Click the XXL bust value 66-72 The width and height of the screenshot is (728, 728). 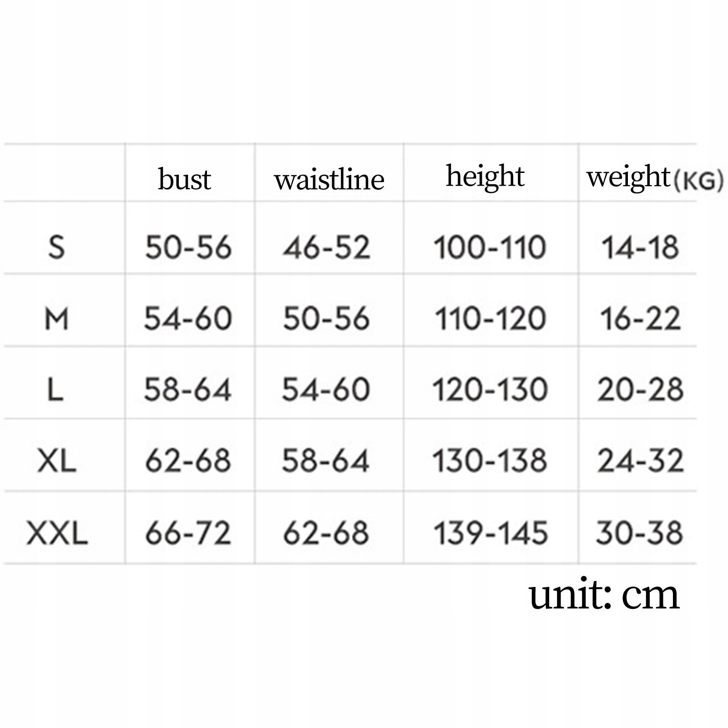click(188, 533)
